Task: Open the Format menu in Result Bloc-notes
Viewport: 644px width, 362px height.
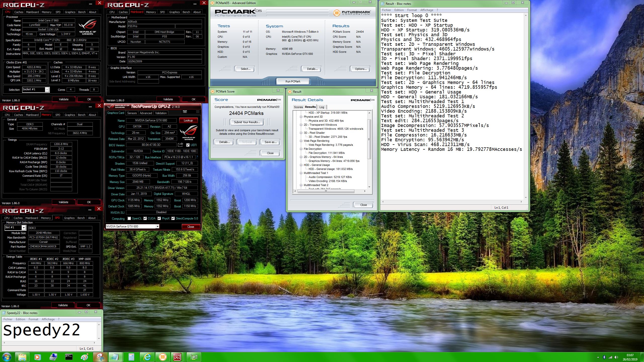Action: click(x=412, y=10)
